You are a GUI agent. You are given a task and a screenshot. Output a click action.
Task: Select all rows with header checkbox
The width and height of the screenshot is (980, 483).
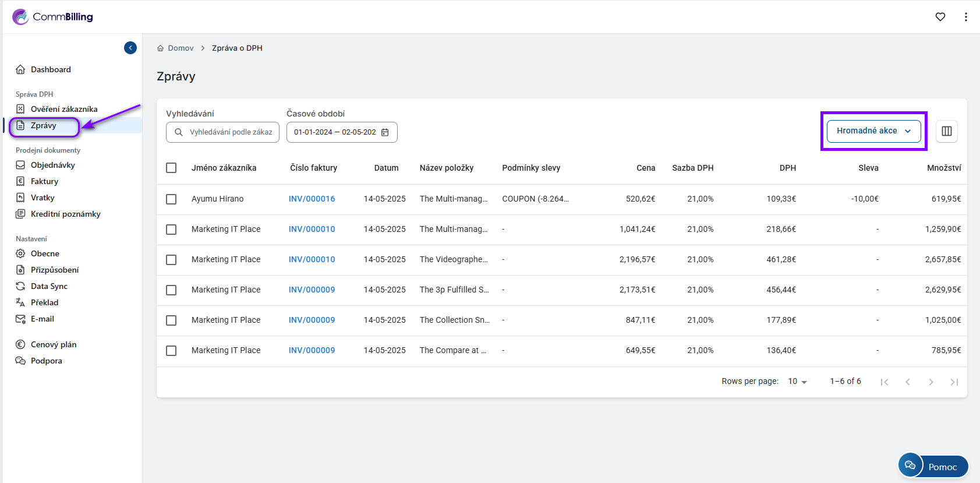point(171,168)
